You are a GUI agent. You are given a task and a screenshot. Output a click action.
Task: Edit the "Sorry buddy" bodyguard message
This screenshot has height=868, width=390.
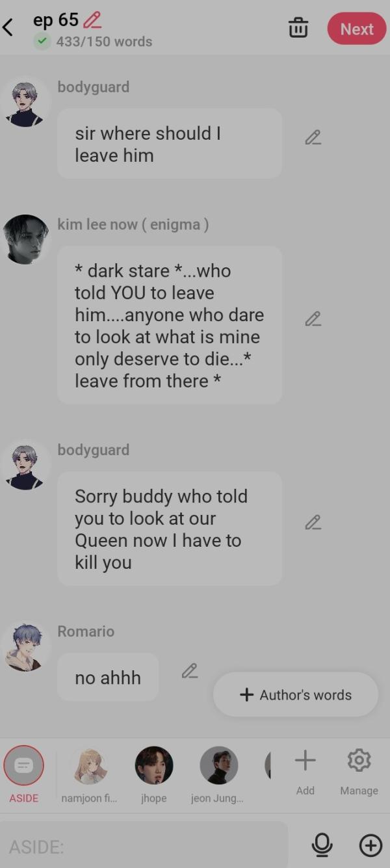pyautogui.click(x=313, y=523)
